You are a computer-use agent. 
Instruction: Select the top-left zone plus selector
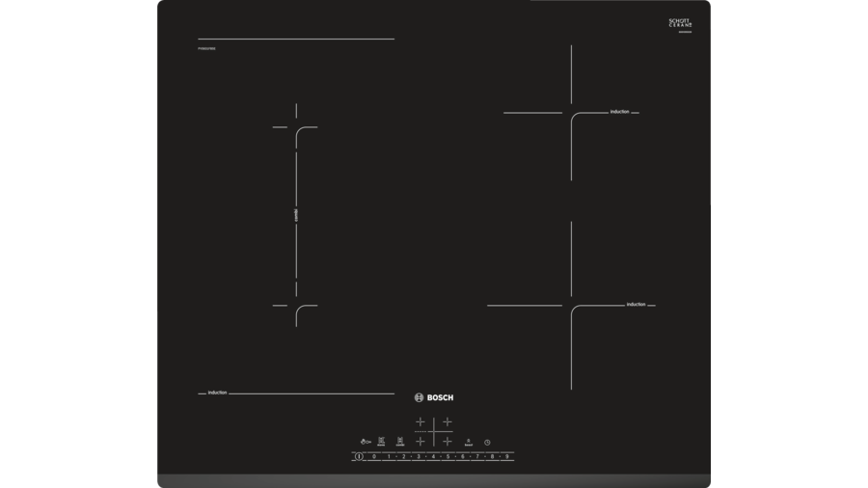[420, 422]
